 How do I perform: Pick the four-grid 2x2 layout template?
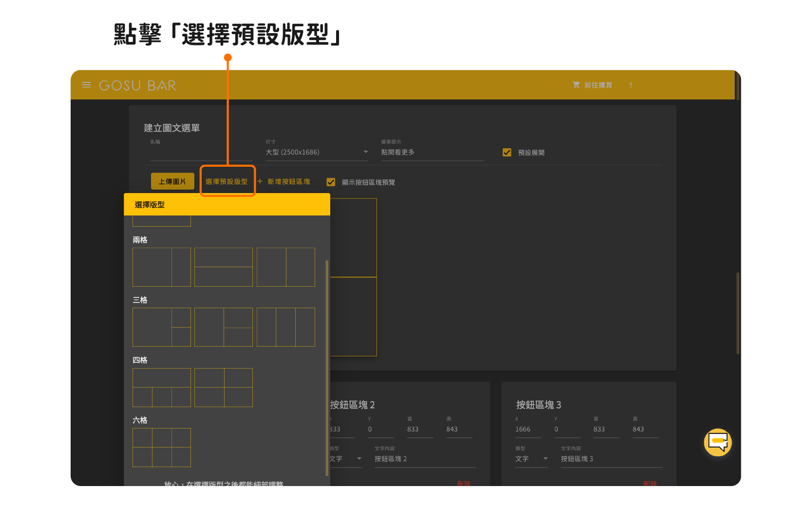(x=224, y=388)
